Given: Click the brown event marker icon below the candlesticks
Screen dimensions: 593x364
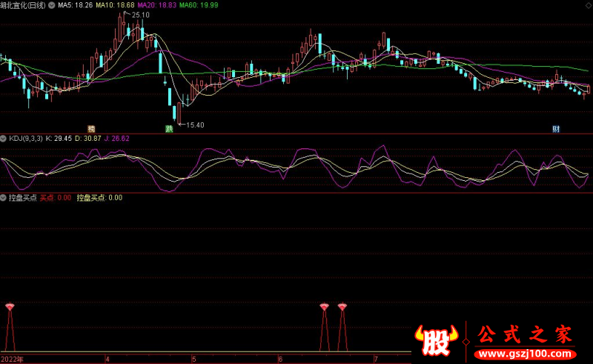Looking at the screenshot, I should coord(91,128).
